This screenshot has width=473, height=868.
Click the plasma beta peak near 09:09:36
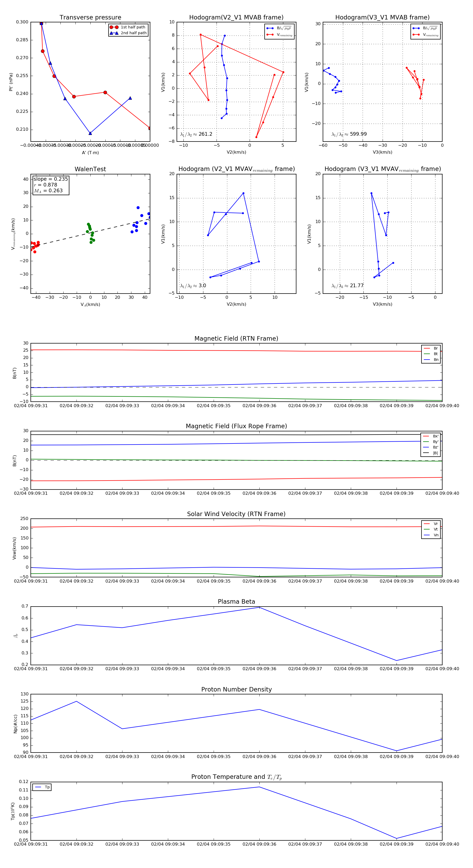pos(259,608)
